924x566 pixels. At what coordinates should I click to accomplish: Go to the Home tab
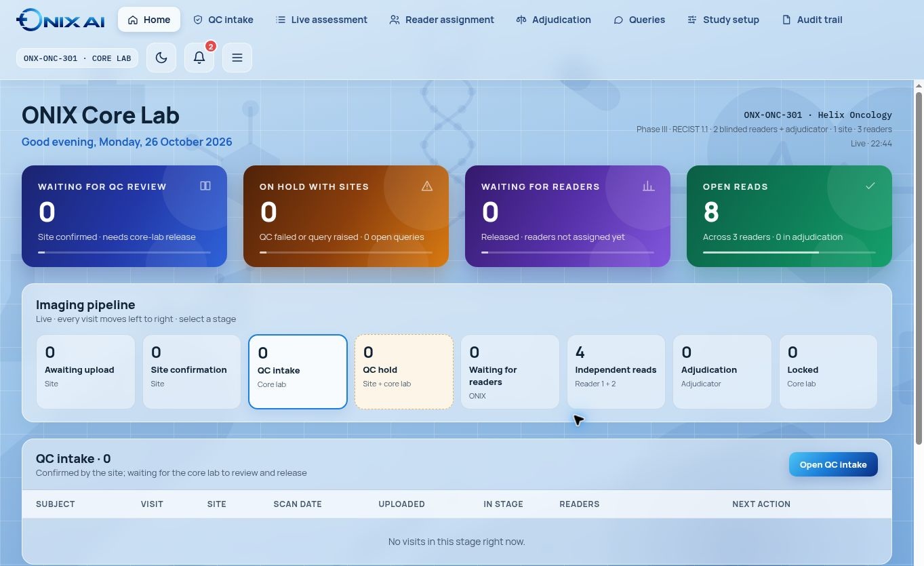[149, 20]
